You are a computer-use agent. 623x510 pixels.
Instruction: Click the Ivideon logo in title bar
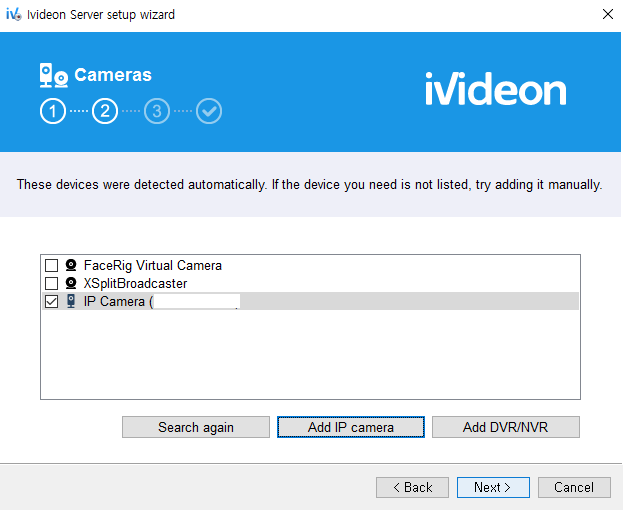13,14
